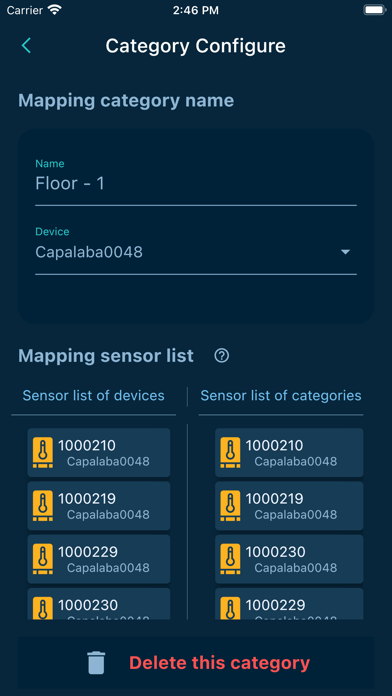Select sensor 1000210 icon in devices list

pyautogui.click(x=43, y=452)
